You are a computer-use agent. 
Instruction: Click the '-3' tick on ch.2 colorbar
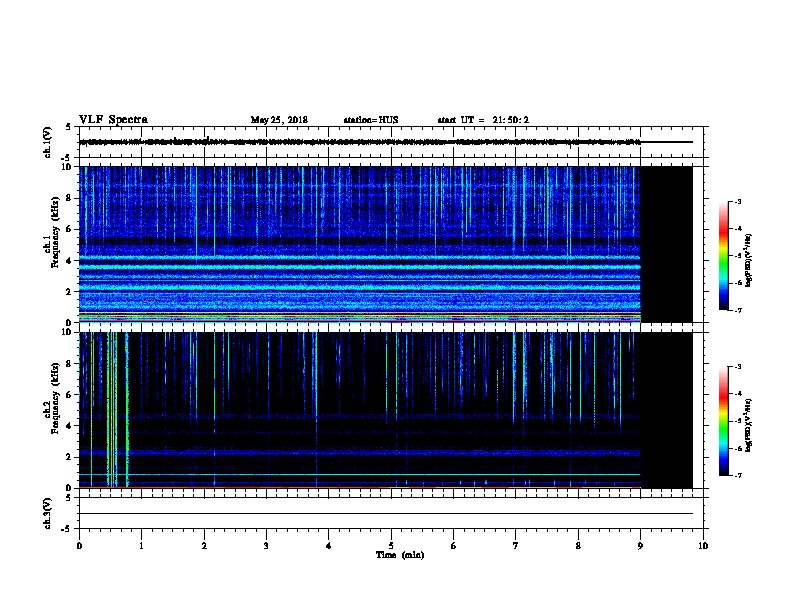click(x=738, y=367)
